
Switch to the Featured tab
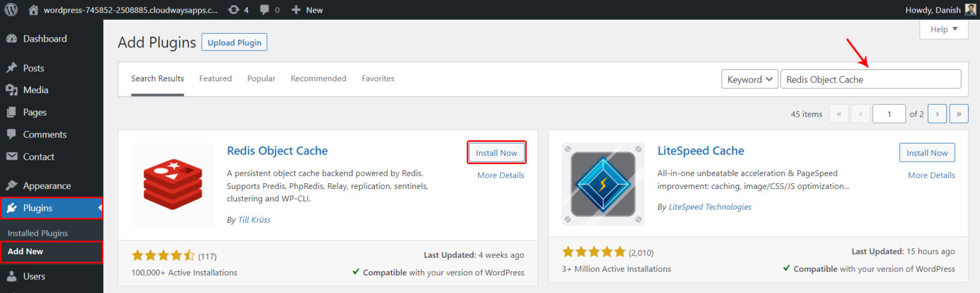[216, 79]
